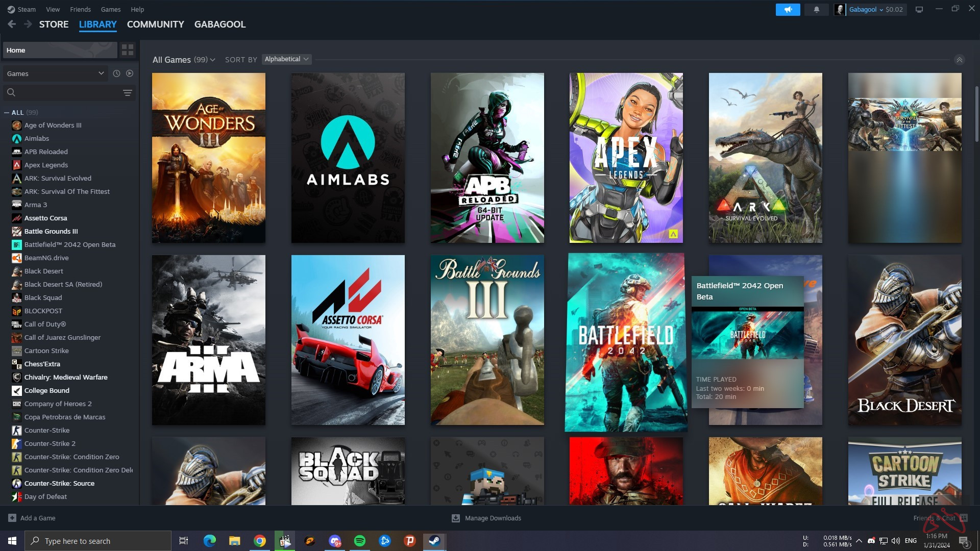Click the library vertical scrollbar
This screenshot has width=980, height=551.
coord(976,115)
